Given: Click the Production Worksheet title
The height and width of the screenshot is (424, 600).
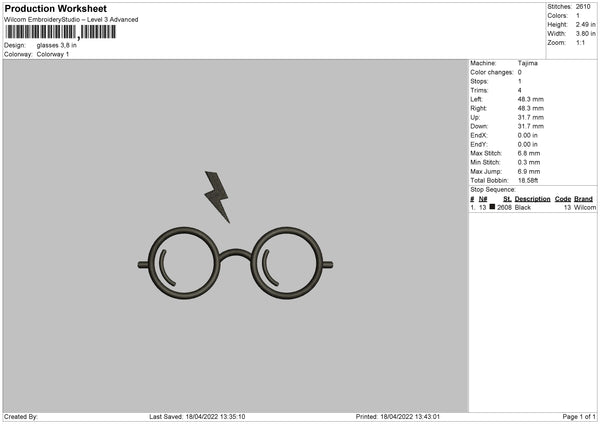Looking at the screenshot, I should pyautogui.click(x=55, y=8).
